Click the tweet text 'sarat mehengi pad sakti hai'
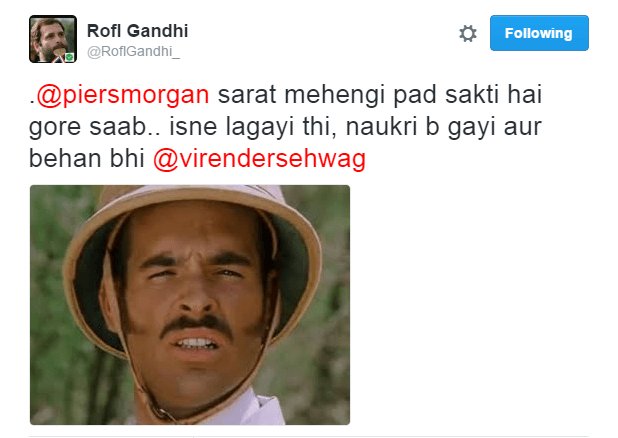 click(x=380, y=95)
